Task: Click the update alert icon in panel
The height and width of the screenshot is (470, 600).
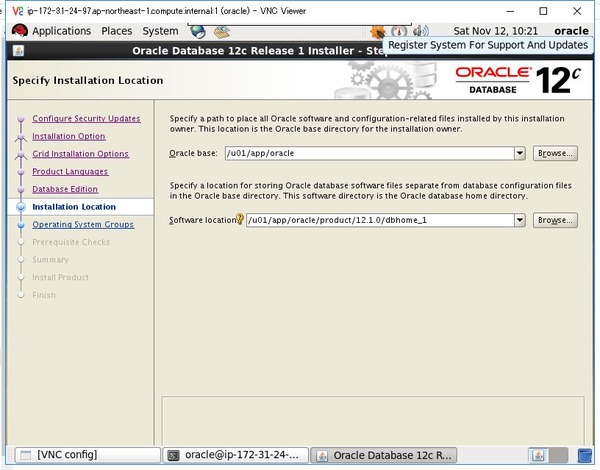Action: tap(399, 31)
